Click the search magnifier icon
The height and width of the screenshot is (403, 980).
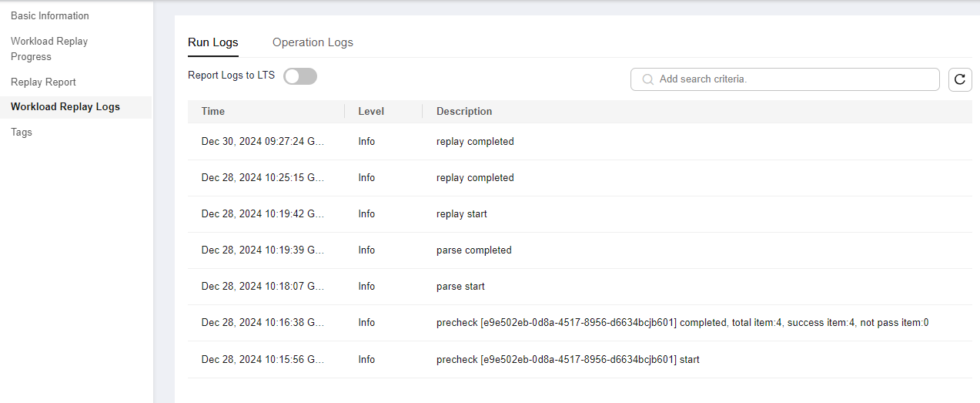(x=648, y=79)
